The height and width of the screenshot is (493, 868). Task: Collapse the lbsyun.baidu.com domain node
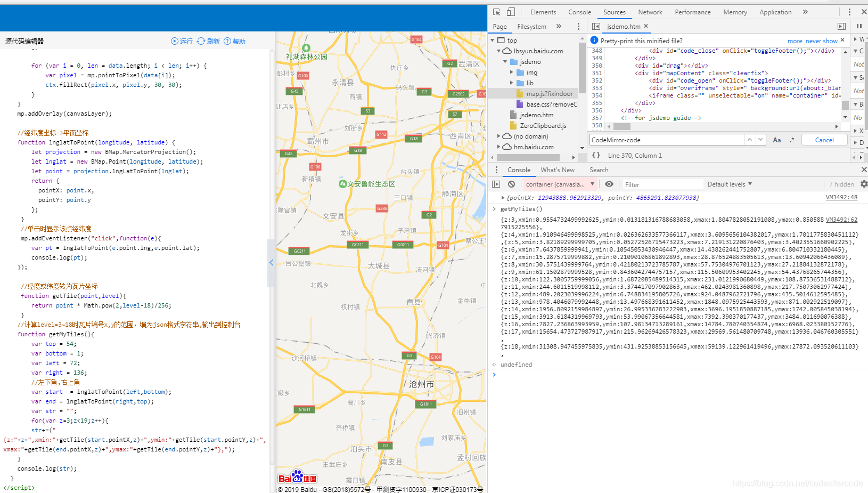pos(499,51)
